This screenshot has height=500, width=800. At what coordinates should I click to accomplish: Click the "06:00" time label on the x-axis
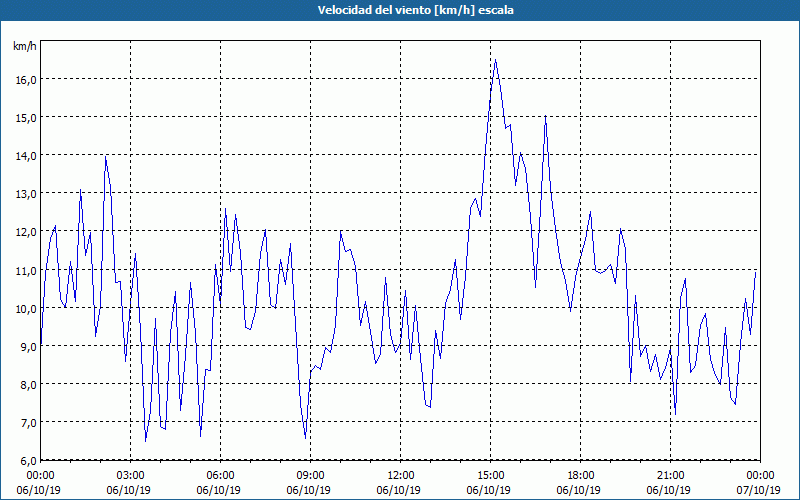click(x=220, y=476)
